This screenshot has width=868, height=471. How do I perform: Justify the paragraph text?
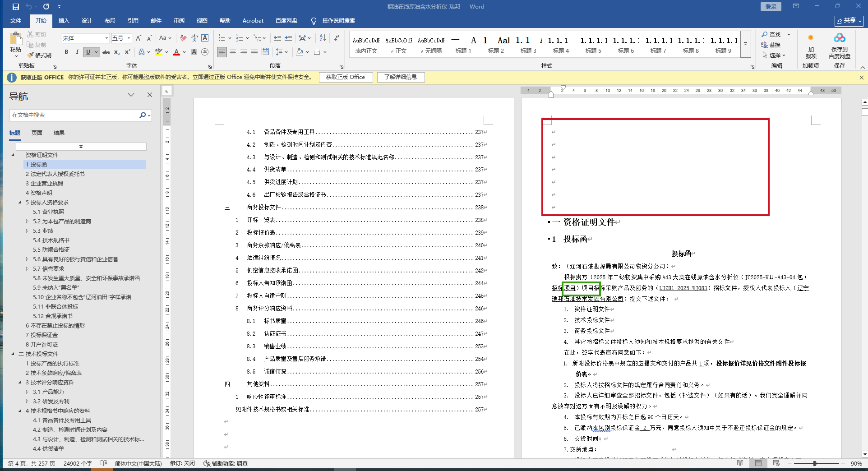pyautogui.click(x=254, y=52)
